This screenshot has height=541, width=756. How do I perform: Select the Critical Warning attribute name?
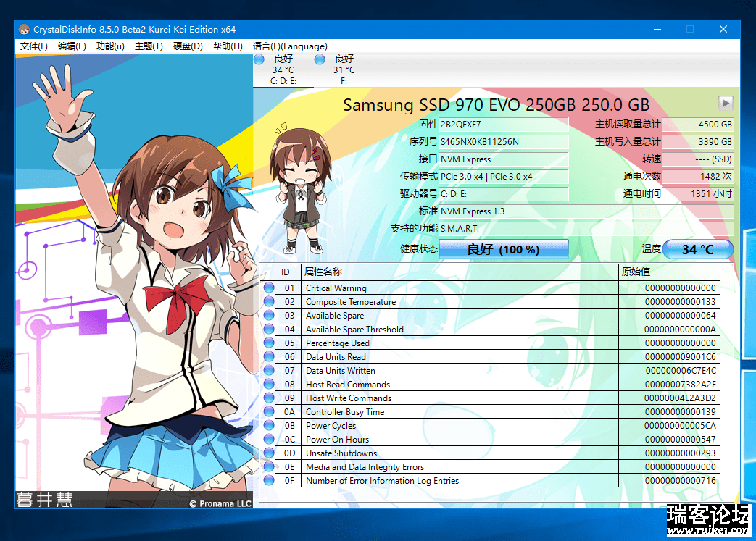tap(336, 288)
